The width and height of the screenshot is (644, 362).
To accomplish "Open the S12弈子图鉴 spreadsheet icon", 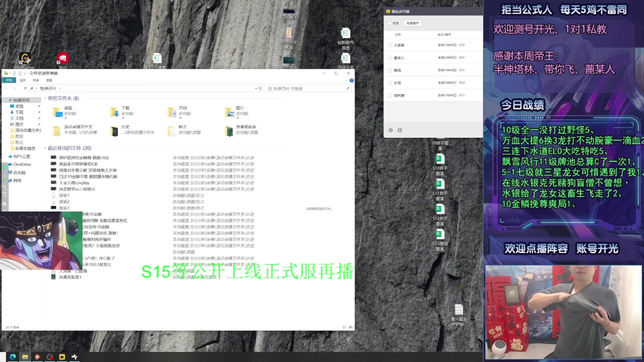I will point(440,215).
